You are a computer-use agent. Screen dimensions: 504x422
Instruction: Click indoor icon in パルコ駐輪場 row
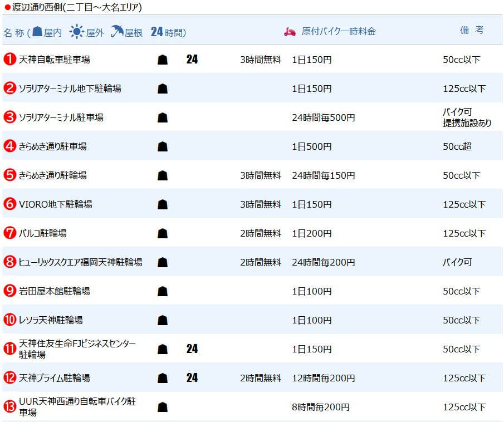point(163,233)
